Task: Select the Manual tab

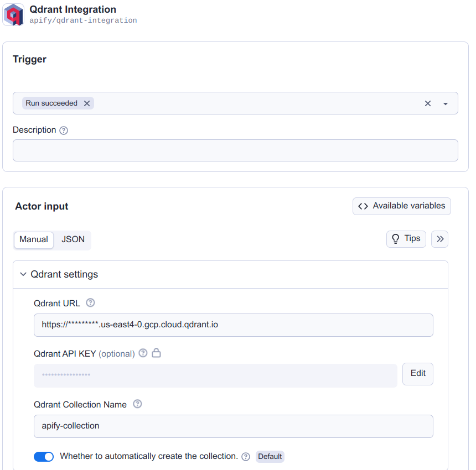Action: tap(33, 239)
